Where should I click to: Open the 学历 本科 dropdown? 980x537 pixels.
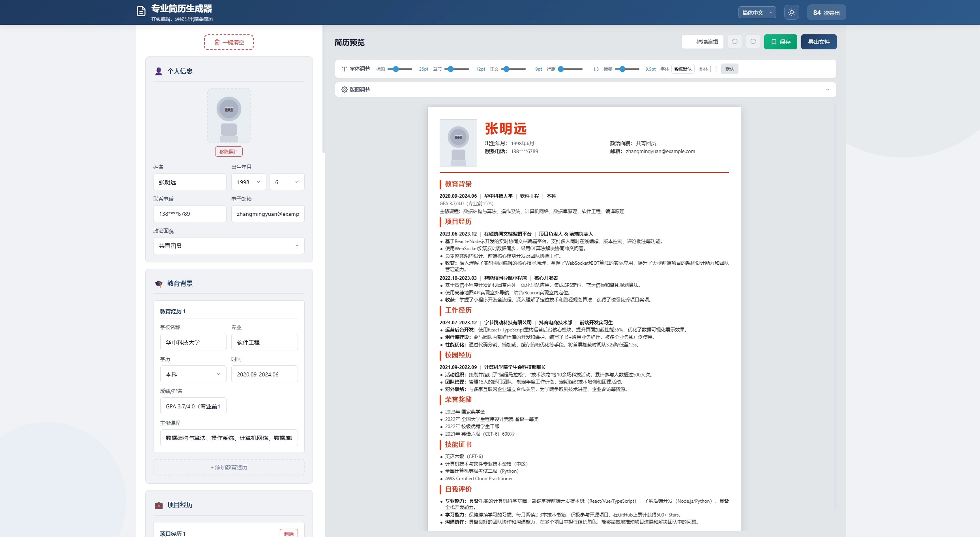[x=193, y=374]
